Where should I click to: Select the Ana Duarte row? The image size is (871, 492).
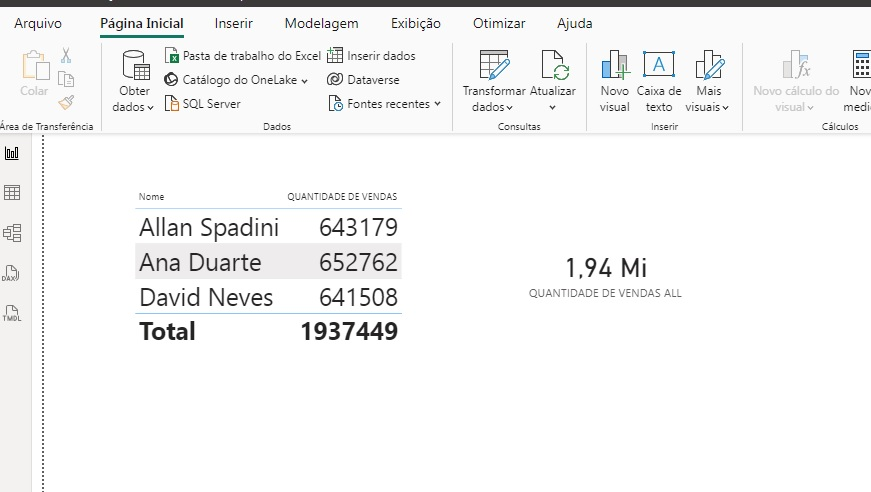pos(268,262)
